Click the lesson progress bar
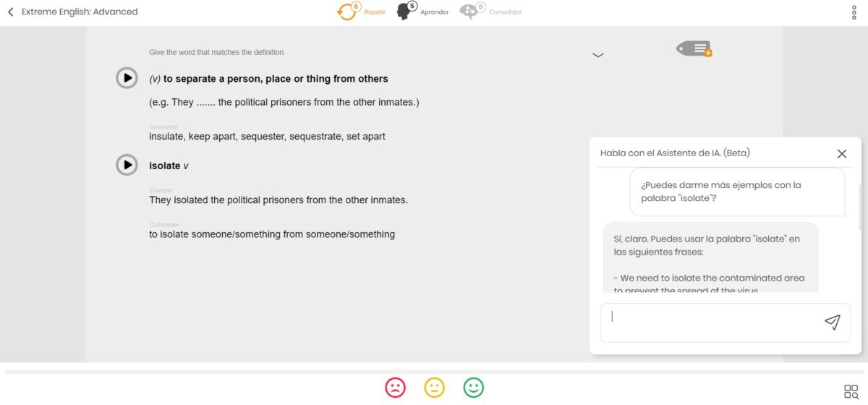The width and height of the screenshot is (868, 405). [x=434, y=372]
